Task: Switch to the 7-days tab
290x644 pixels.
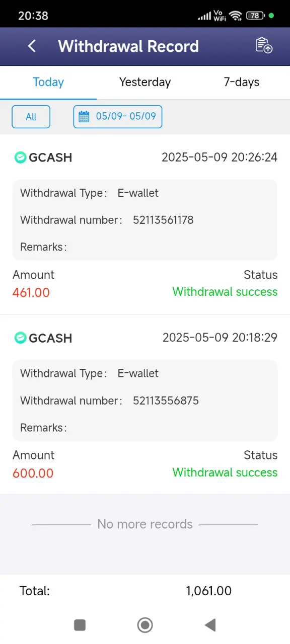Action: 242,82
